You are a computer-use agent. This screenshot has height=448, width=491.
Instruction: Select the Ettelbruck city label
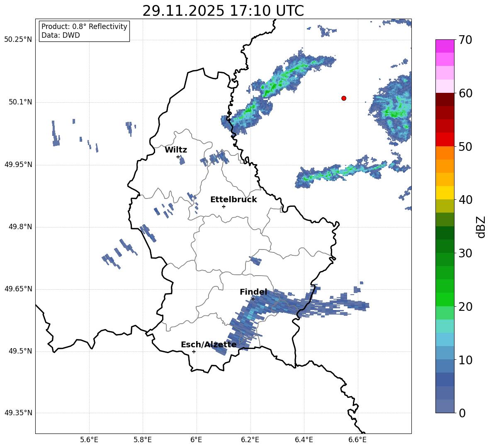233,200
